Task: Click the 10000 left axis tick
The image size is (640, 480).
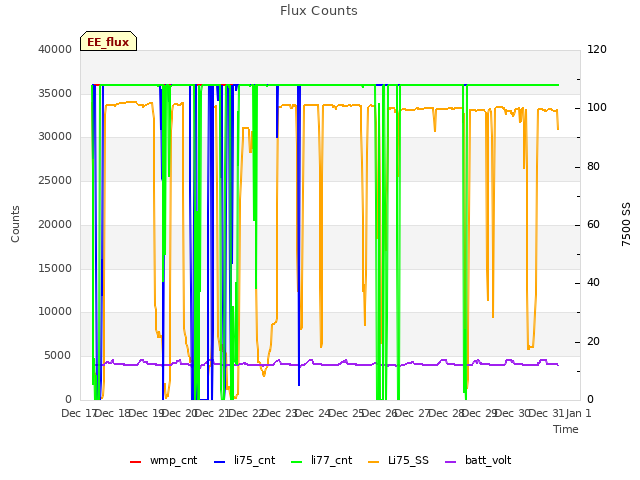Action: click(x=55, y=311)
